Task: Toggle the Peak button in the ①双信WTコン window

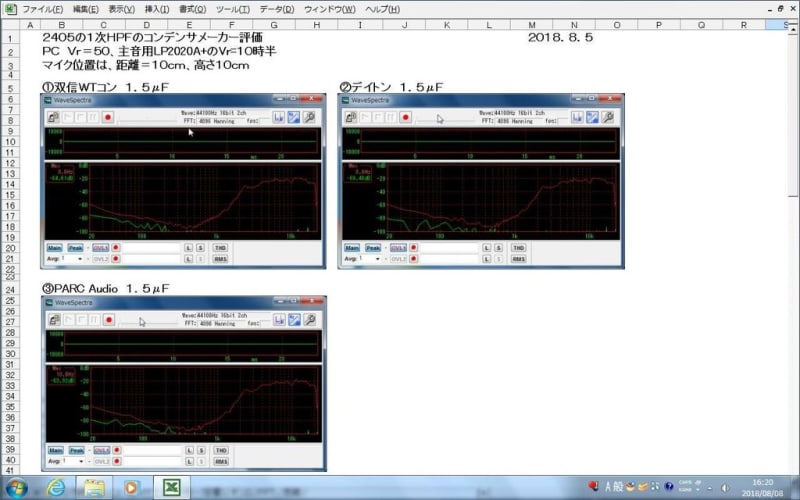Action: [76, 248]
